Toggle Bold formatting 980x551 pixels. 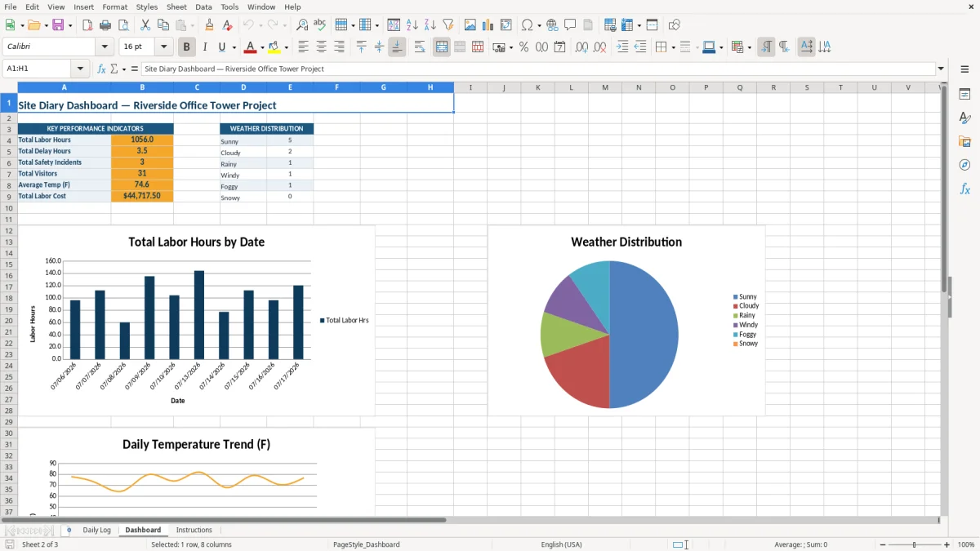[x=186, y=47]
